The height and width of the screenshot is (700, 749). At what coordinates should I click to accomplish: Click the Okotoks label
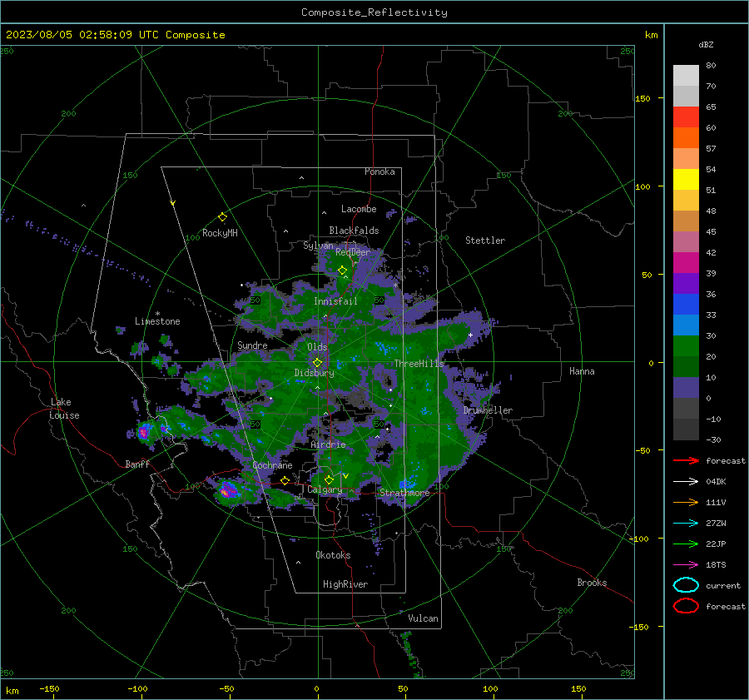(333, 555)
